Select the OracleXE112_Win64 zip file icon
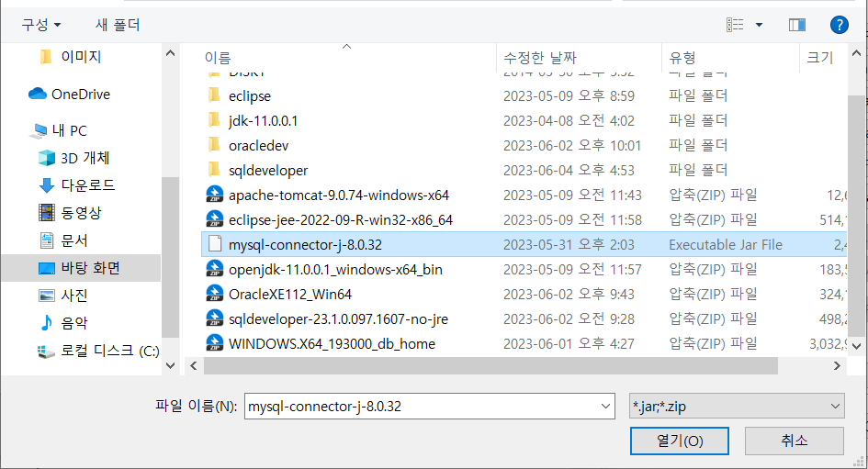The image size is (868, 469). (x=214, y=295)
